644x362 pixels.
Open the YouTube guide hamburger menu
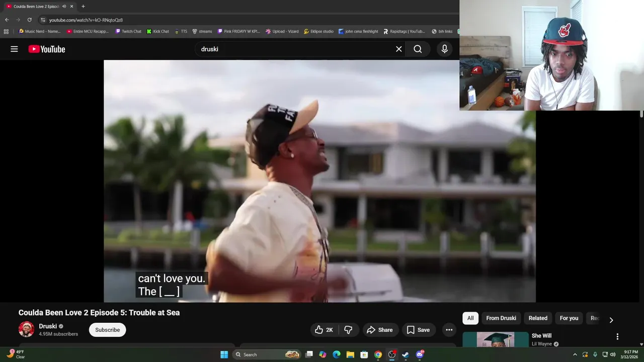[14, 49]
